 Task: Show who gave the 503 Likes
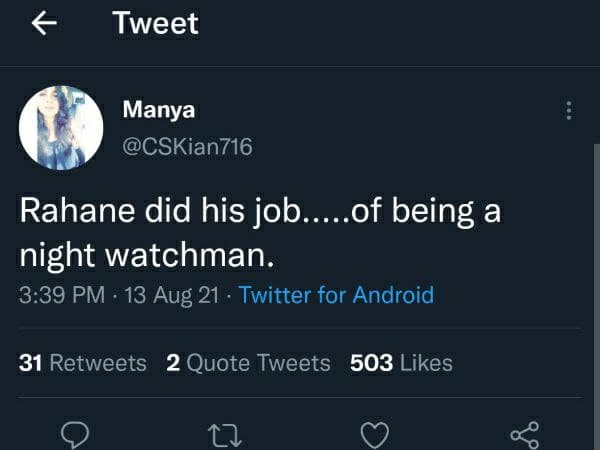coord(401,363)
